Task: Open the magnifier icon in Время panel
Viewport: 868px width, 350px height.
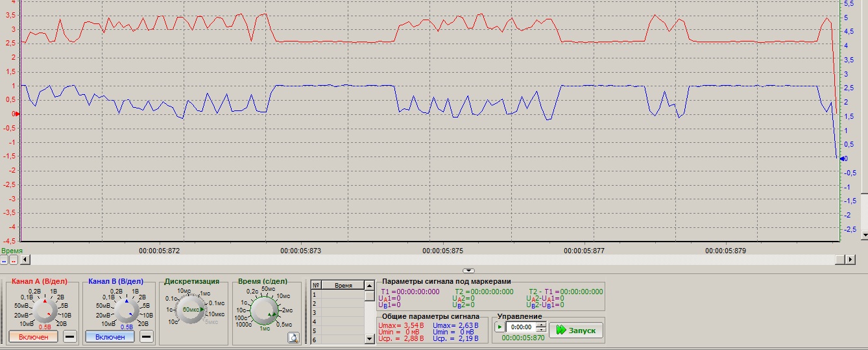Action: tap(293, 337)
